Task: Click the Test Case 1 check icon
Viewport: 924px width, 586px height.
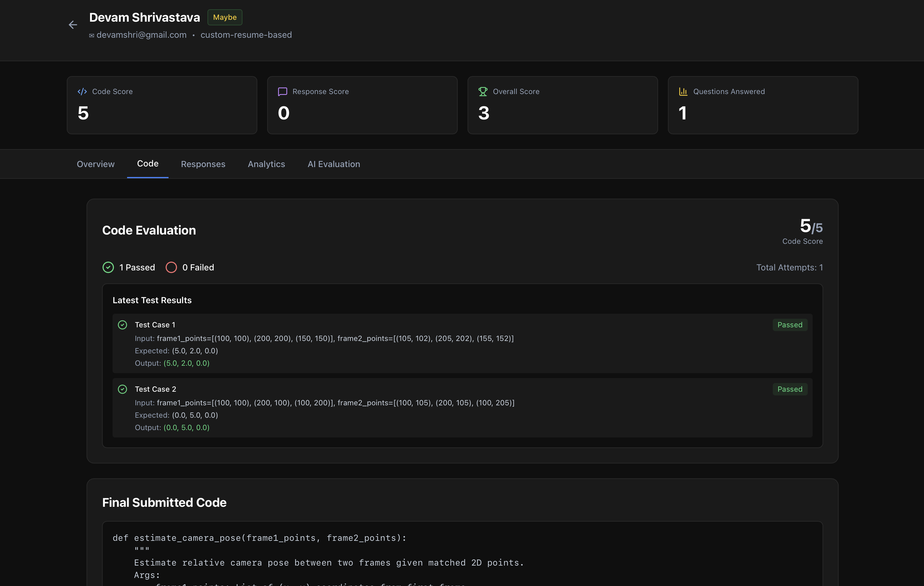Action: (x=122, y=325)
